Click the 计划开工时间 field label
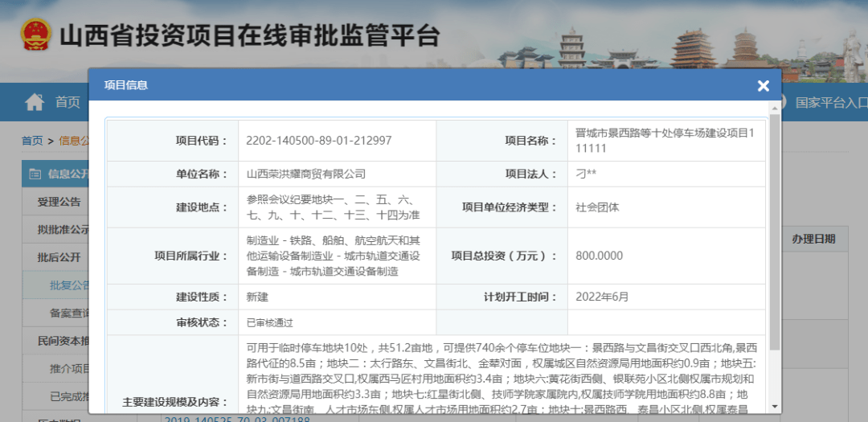This screenshot has height=422, width=868. coord(520,297)
